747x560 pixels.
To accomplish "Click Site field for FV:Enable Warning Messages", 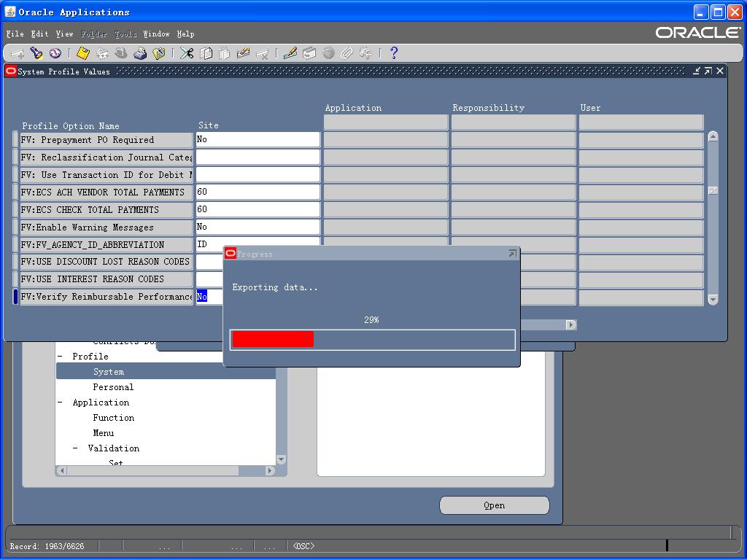I will (x=258, y=227).
